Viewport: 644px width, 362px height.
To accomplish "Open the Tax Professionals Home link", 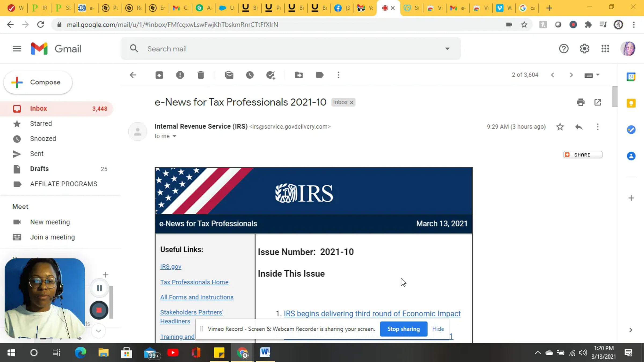I will pos(194,282).
